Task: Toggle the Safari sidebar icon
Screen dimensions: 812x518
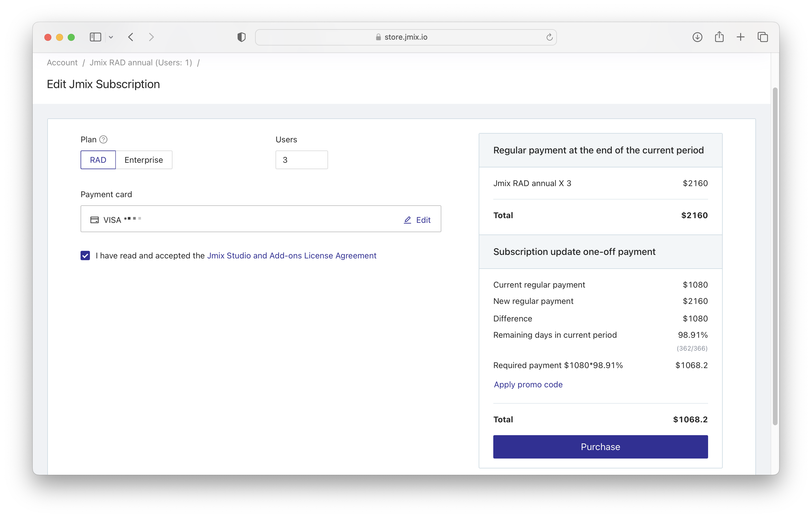Action: click(95, 37)
